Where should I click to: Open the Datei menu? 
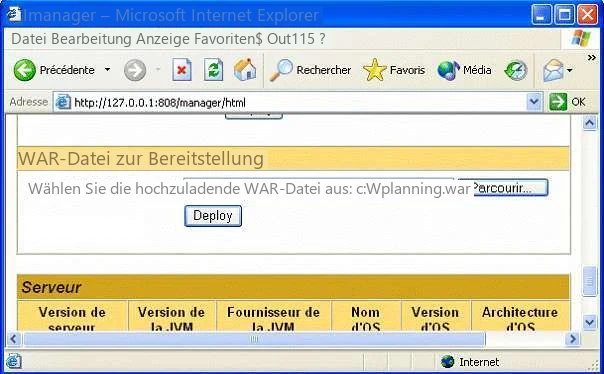(29, 39)
